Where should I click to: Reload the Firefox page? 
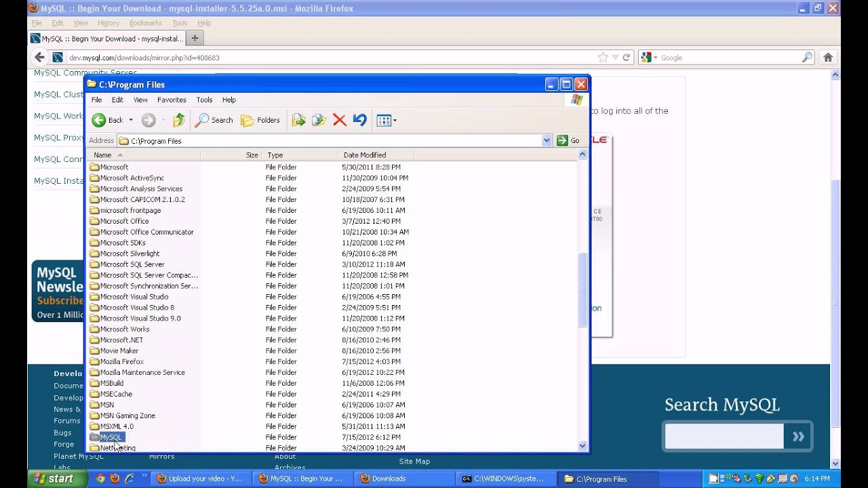coord(627,58)
